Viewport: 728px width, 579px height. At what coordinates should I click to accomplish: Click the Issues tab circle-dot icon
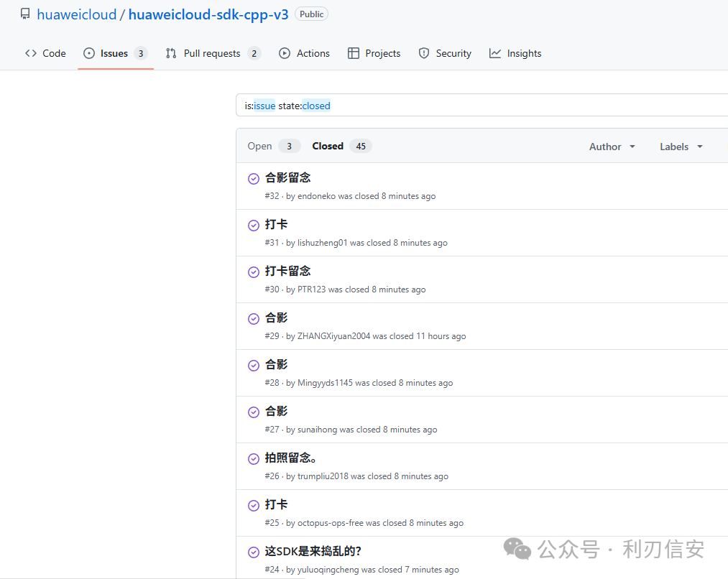coord(88,53)
